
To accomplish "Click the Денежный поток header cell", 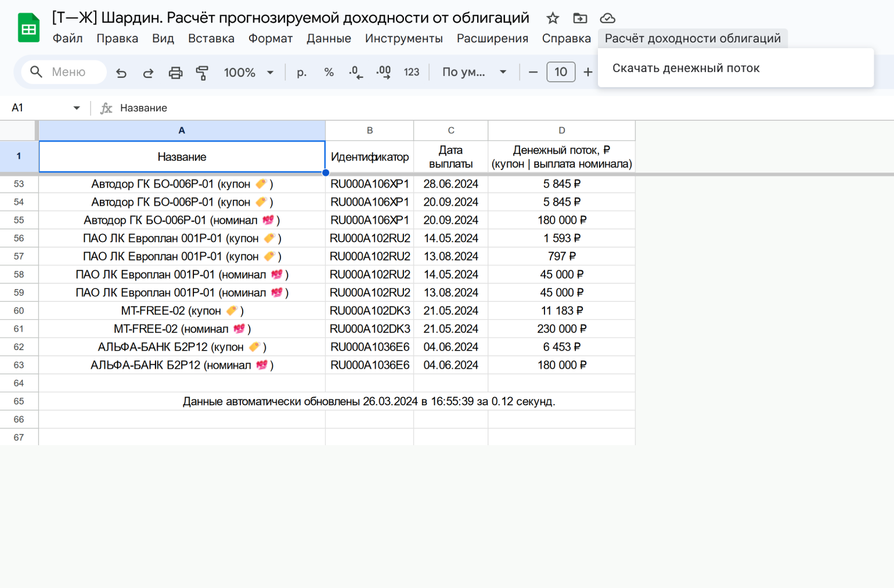I will tap(562, 157).
